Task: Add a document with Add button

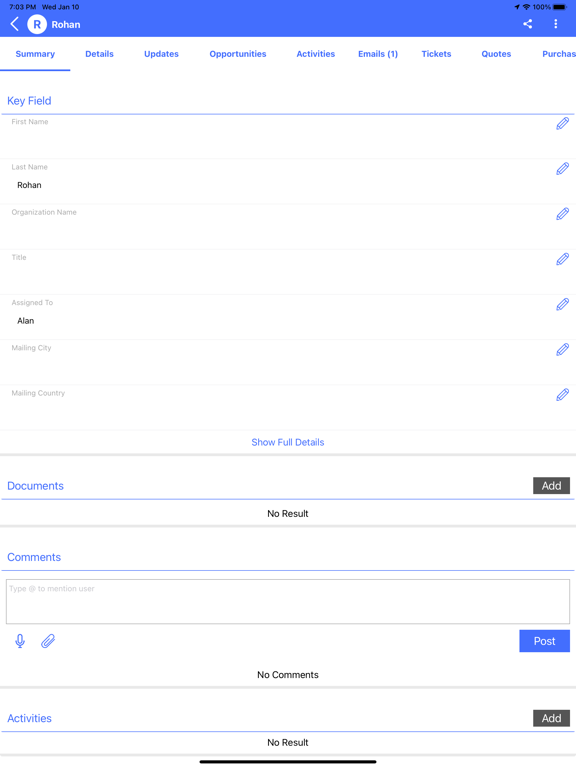Action: (x=552, y=485)
